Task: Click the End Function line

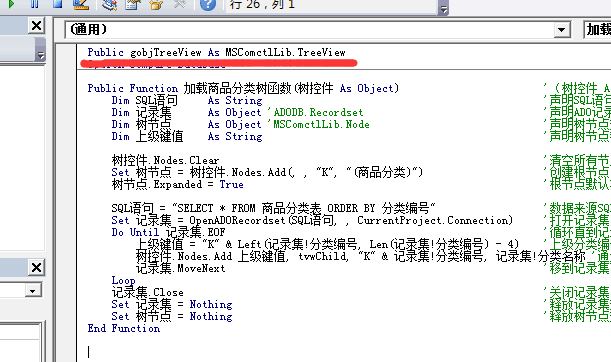Action: [124, 329]
